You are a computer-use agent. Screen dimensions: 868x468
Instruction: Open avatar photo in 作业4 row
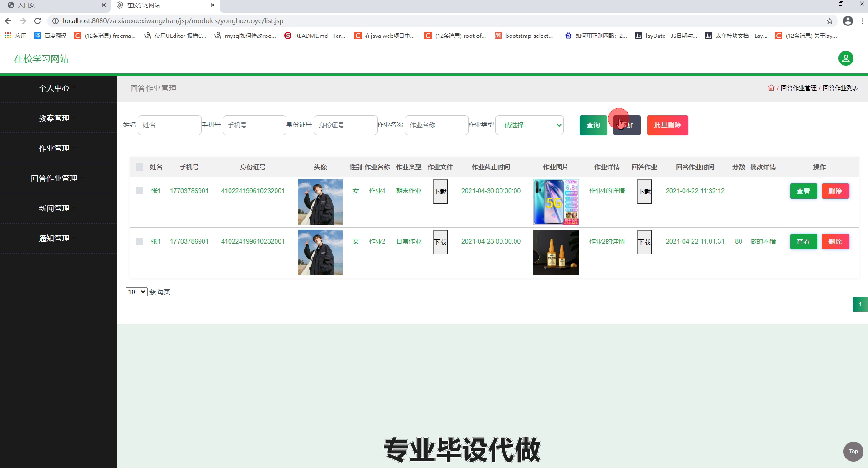click(x=321, y=202)
